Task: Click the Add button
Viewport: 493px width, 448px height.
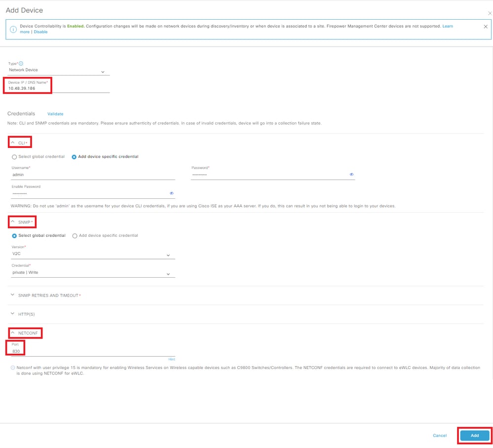Action: pyautogui.click(x=474, y=436)
